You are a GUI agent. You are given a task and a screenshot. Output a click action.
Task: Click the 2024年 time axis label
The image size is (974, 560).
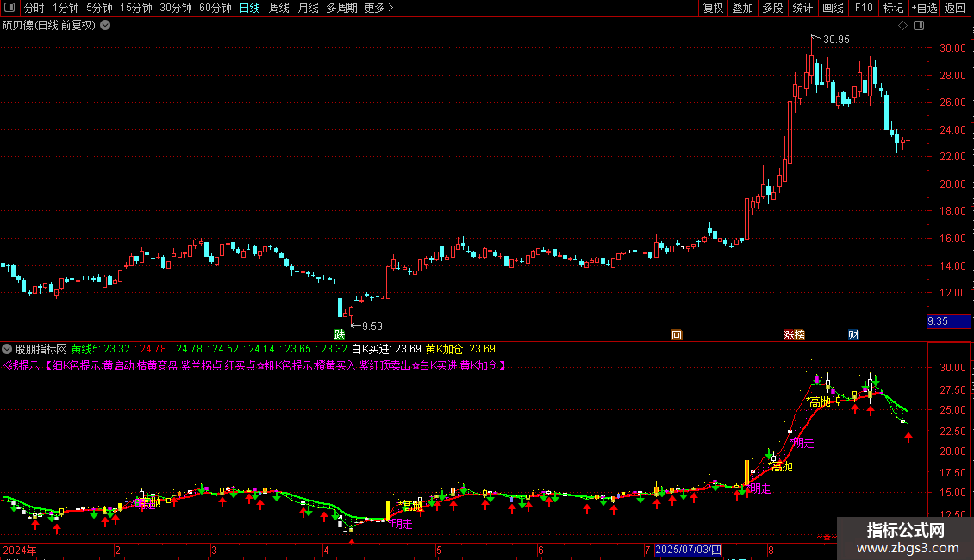click(x=20, y=550)
